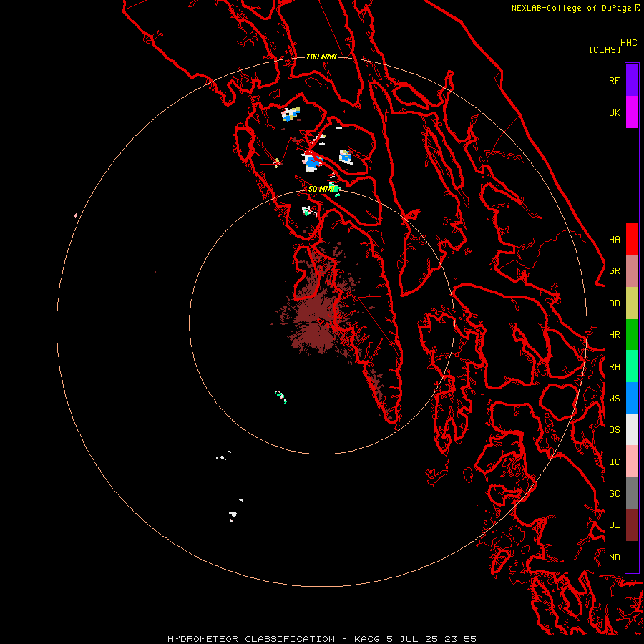Click the IC legend label
644x644 pixels.
[x=614, y=462]
